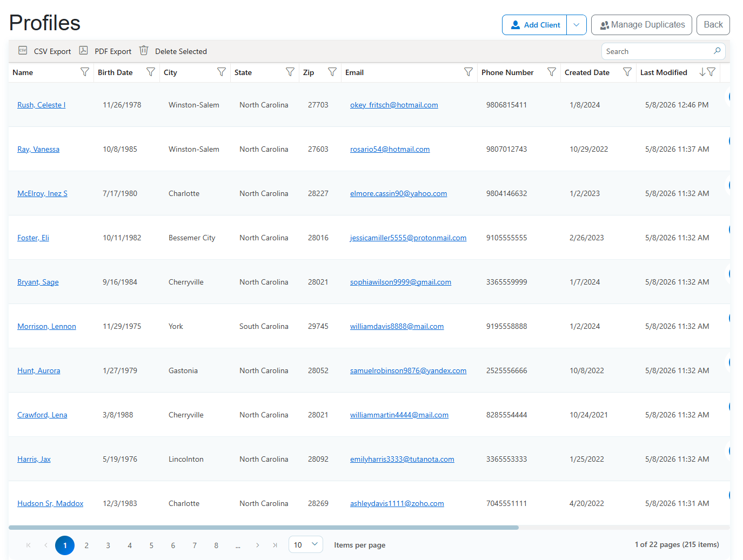The image size is (743, 560).
Task: Open the Birth Date column filter
Action: [x=151, y=72]
